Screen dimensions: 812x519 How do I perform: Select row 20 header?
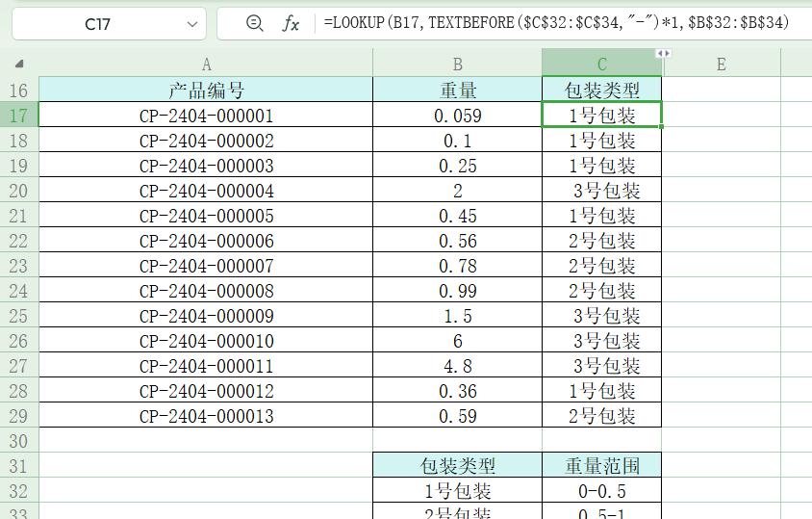(19, 191)
